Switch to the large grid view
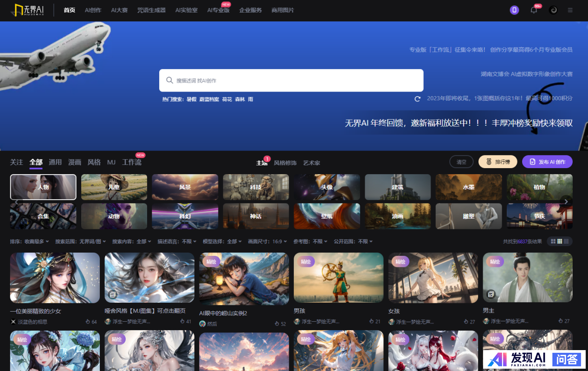Image resolution: width=588 pixels, height=371 pixels. (x=553, y=241)
